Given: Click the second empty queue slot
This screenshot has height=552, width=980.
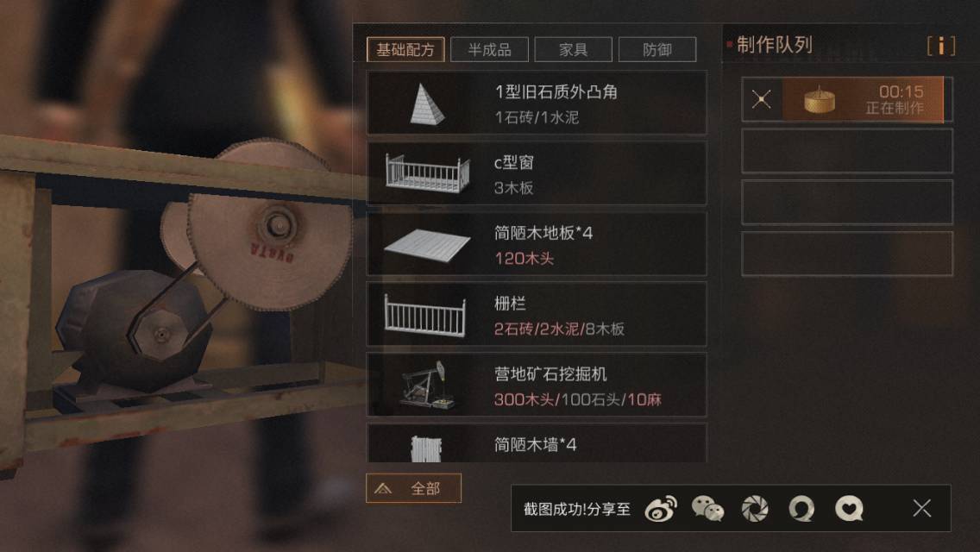Looking at the screenshot, I should pyautogui.click(x=847, y=203).
